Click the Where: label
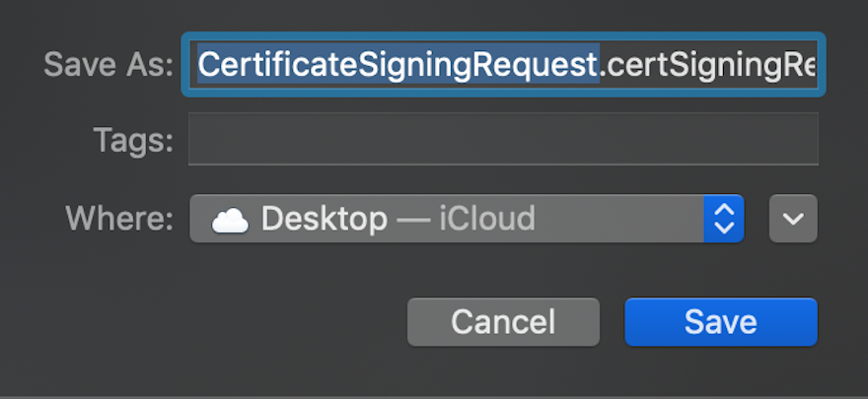This screenshot has width=868, height=399. click(x=119, y=219)
